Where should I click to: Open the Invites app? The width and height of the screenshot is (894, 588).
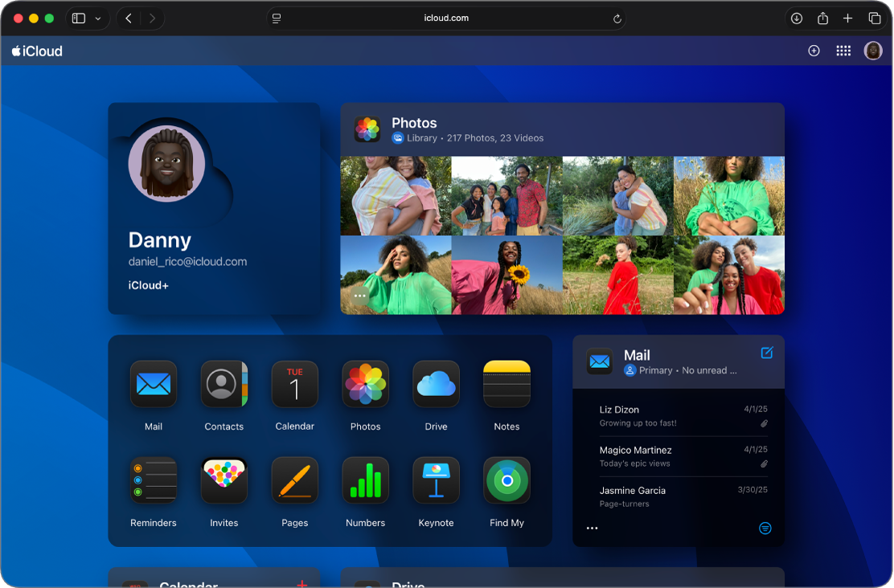click(223, 480)
